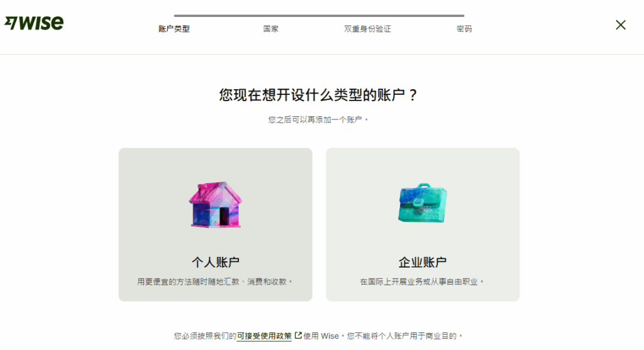
Task: Open the 可接受使用政策 link
Action: [x=264, y=336]
